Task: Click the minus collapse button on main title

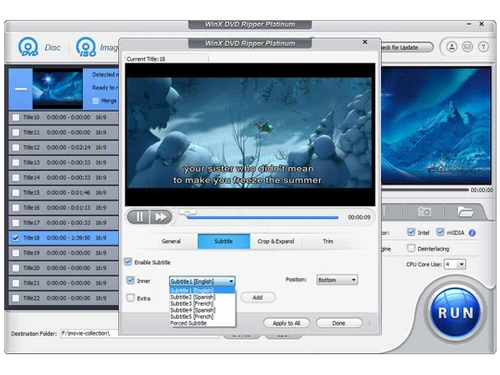Action: pyautogui.click(x=21, y=89)
